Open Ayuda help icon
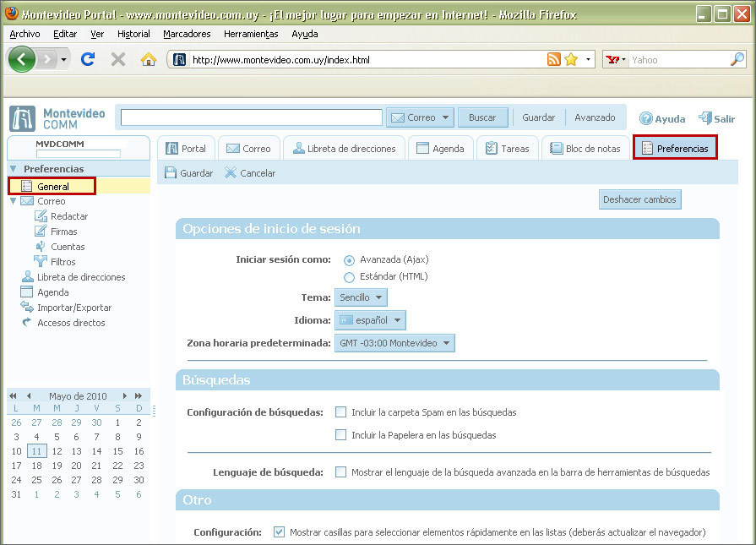This screenshot has width=756, height=545. click(646, 119)
